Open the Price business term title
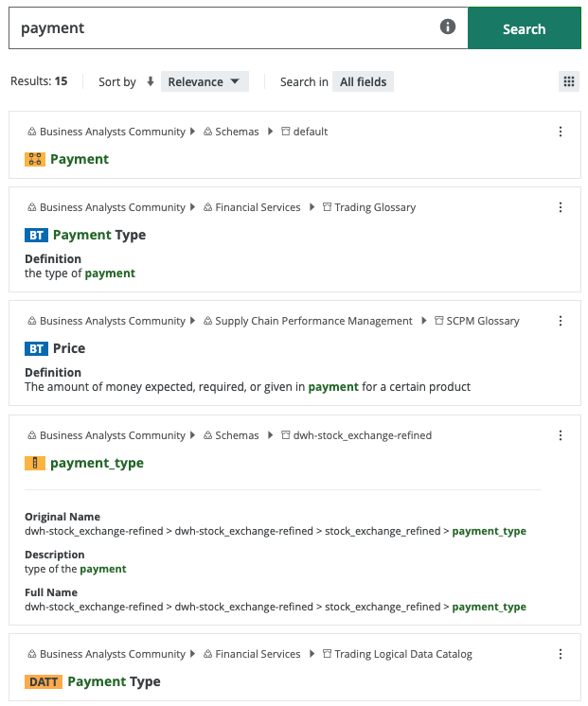588x706 pixels. click(x=69, y=349)
